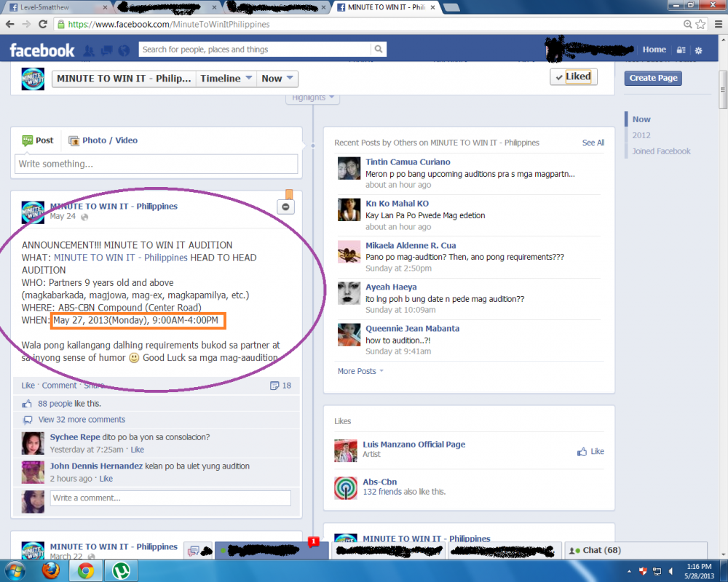Screen dimensions: 728x582
Task: Open the Highlights dropdown
Action: [x=313, y=98]
